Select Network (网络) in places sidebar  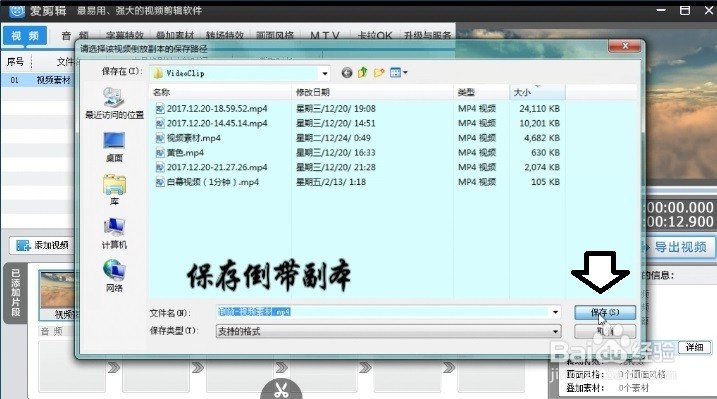pos(114,276)
